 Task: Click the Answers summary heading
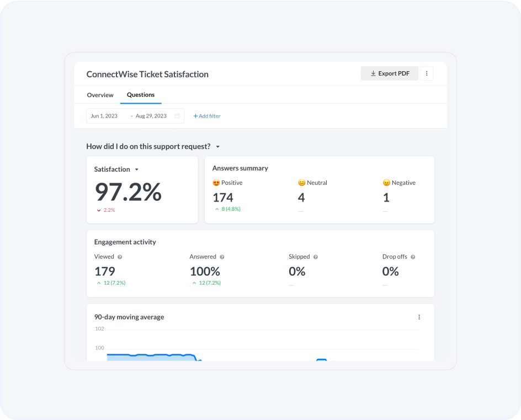point(240,168)
